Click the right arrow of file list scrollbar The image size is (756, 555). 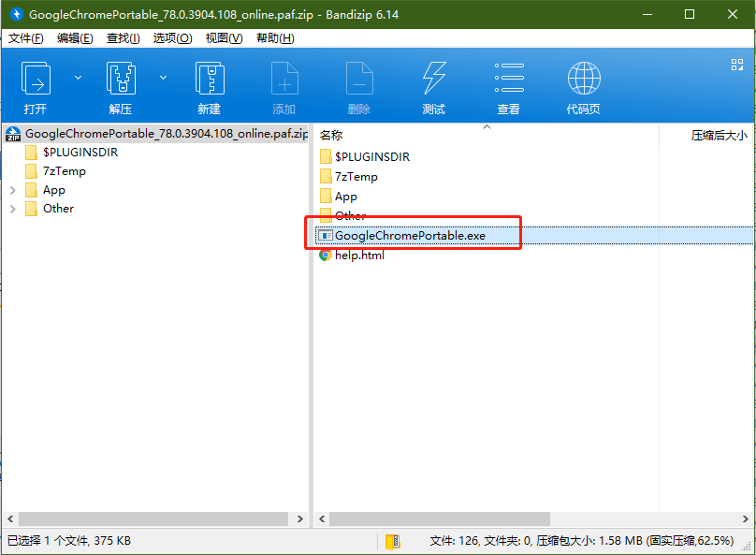[746, 518]
